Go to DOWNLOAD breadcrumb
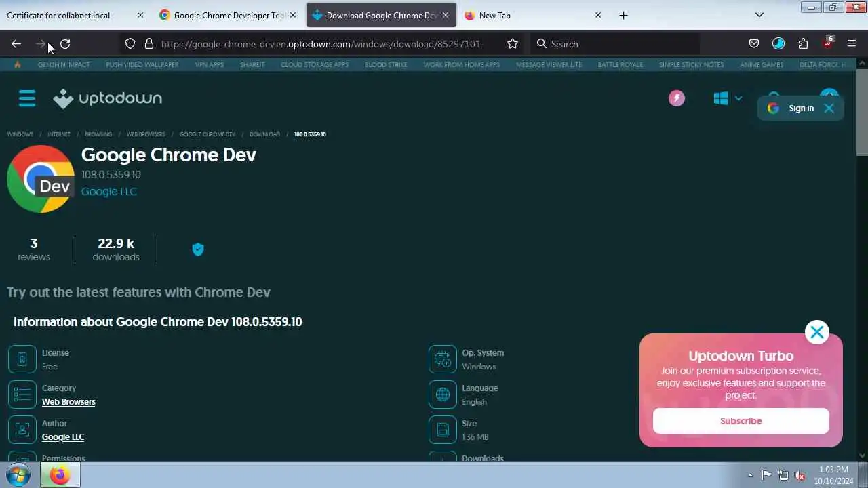The height and width of the screenshot is (488, 868). click(264, 134)
